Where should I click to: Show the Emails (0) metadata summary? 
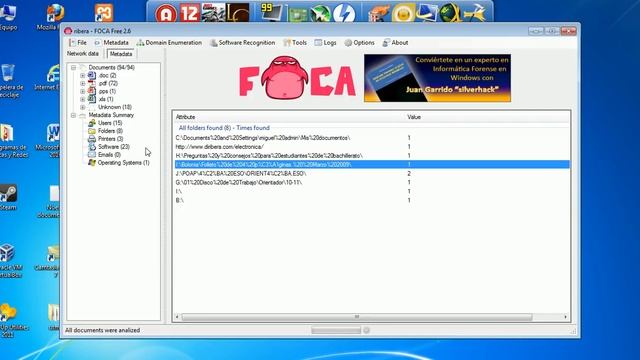point(109,155)
